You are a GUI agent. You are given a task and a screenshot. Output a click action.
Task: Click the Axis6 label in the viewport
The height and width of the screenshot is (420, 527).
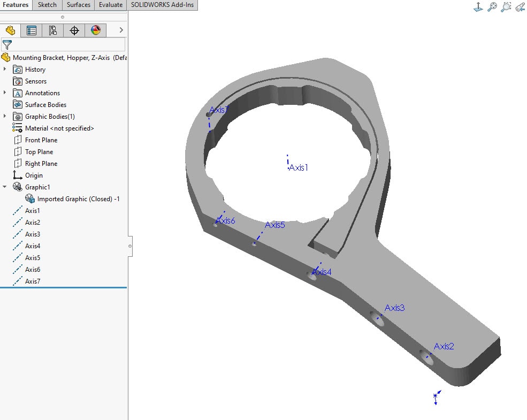pyautogui.click(x=225, y=221)
